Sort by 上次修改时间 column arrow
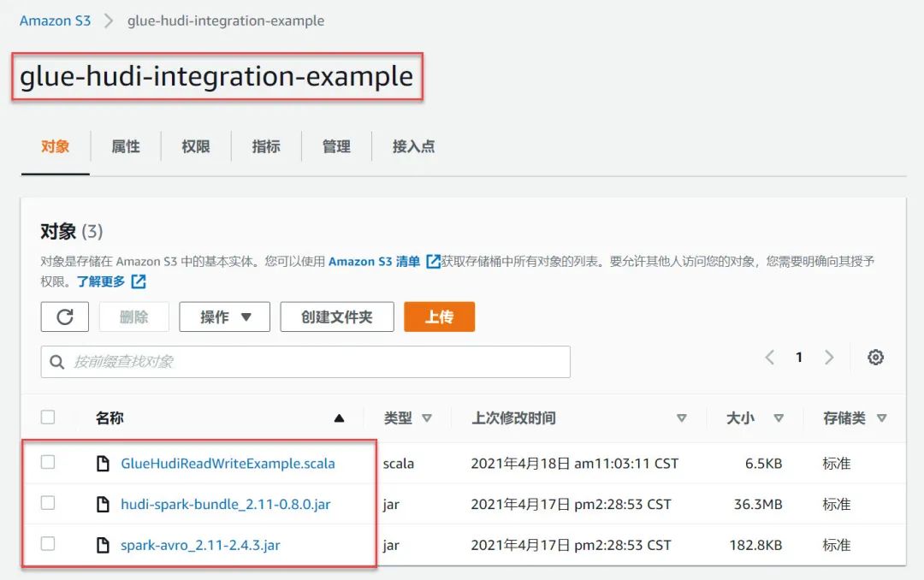 pyautogui.click(x=682, y=418)
